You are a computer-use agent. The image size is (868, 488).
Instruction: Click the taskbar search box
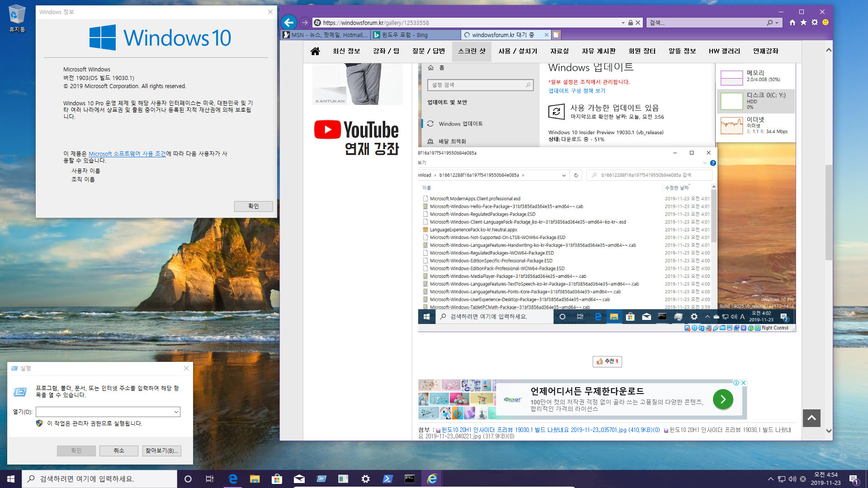point(99,479)
